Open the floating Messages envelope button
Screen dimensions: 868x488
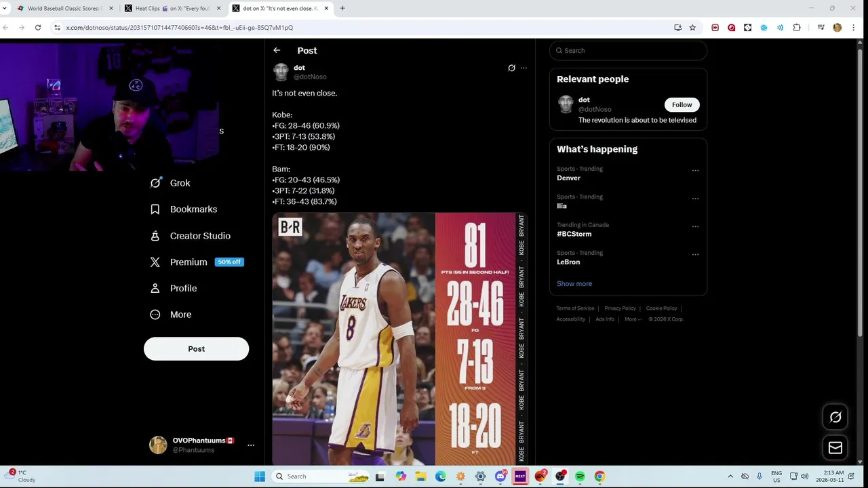point(835,448)
